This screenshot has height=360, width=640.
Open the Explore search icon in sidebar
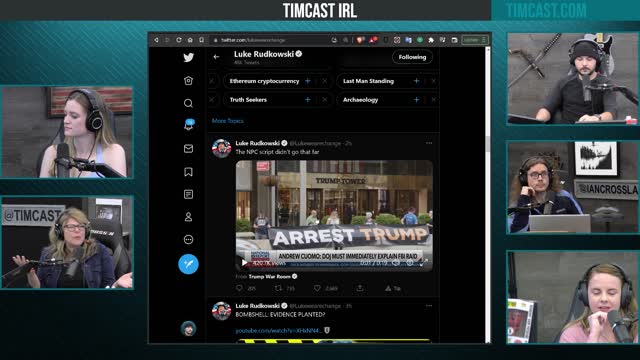coord(188,103)
